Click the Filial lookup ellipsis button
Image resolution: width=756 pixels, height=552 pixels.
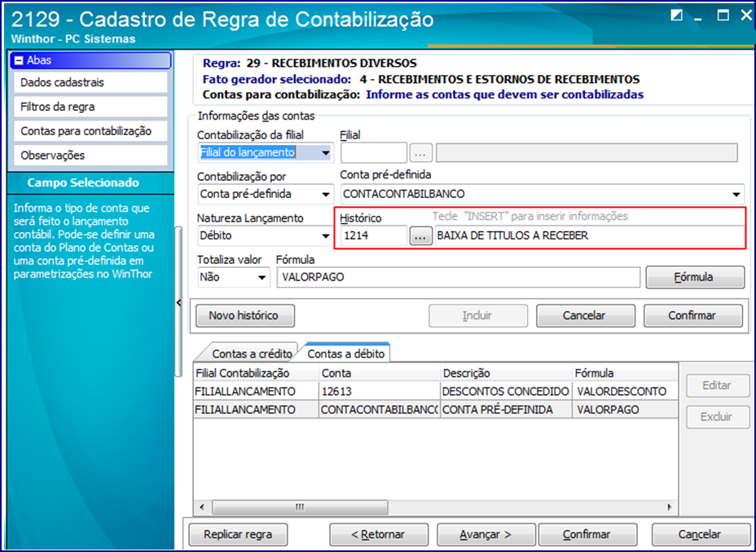420,153
